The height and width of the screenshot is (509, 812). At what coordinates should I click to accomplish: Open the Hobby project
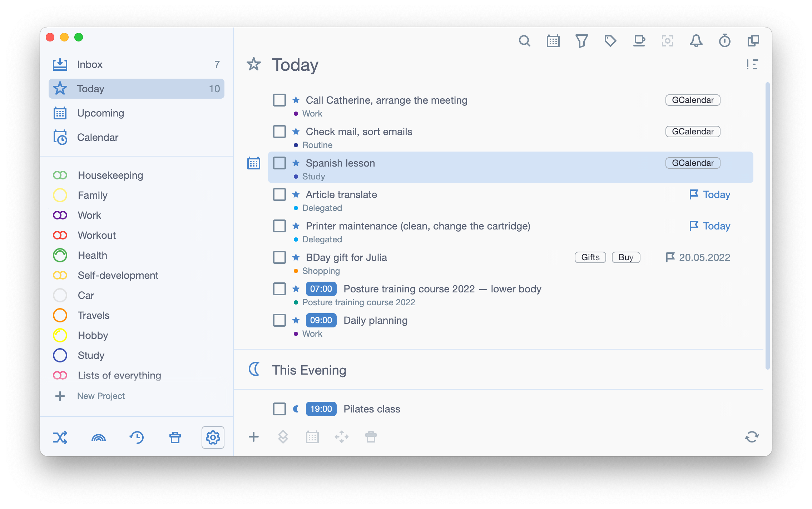137,335
